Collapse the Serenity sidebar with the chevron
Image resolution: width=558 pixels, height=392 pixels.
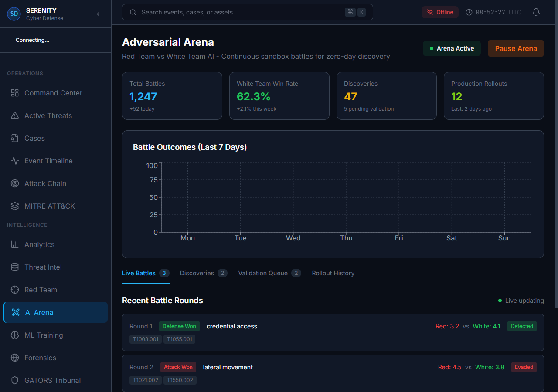point(98,14)
